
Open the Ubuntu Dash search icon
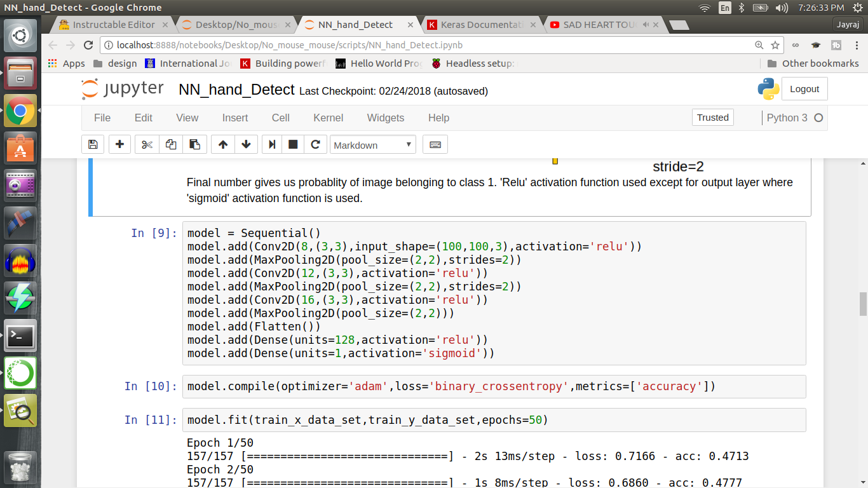click(x=20, y=36)
